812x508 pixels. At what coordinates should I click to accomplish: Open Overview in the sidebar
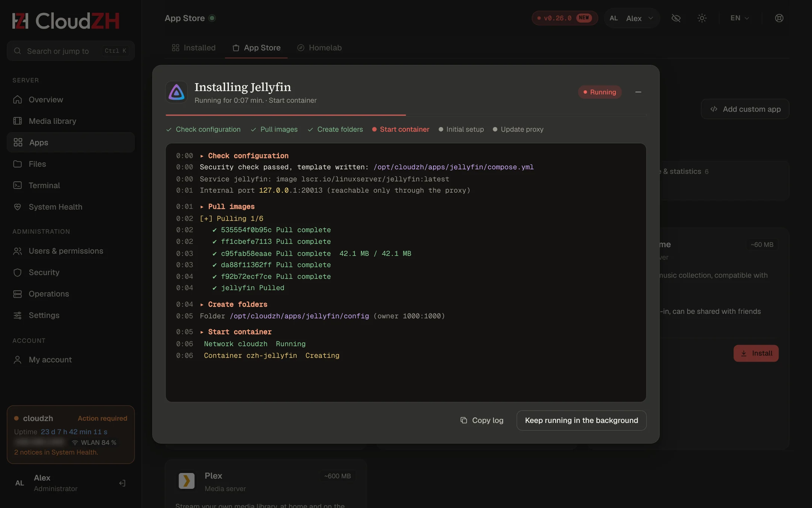click(x=71, y=100)
